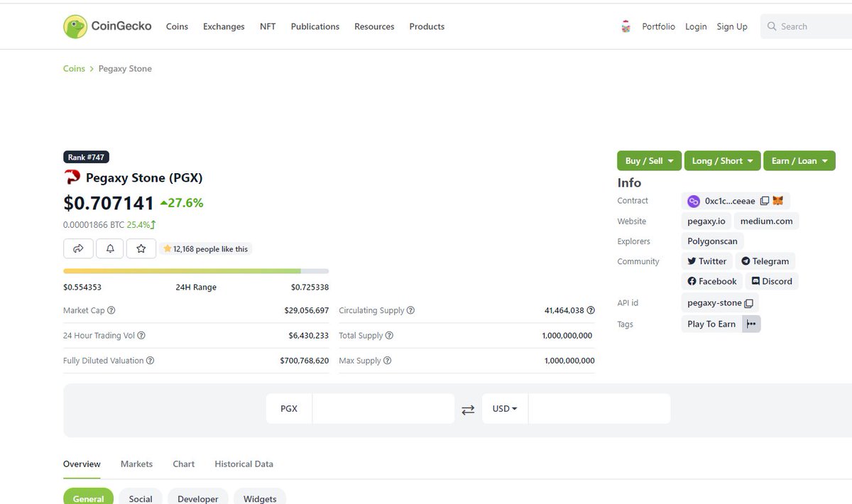Screen dimensions: 852x504
Task: Select the Developer pill button
Action: (198, 496)
